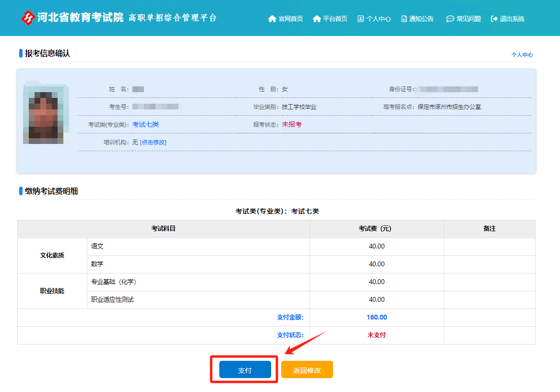Select the 专业基础（化学） subject row
This screenshot has width=560, height=392.
coord(117,282)
